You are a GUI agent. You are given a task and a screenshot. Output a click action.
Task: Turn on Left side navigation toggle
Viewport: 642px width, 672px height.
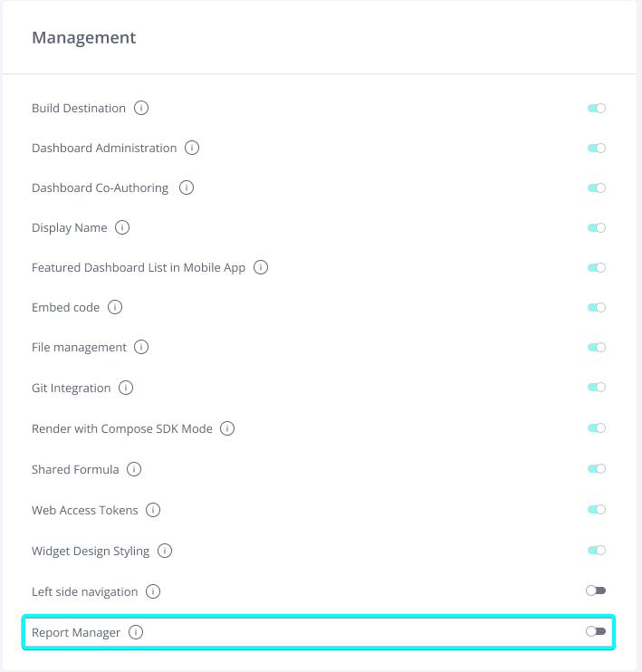click(x=596, y=590)
